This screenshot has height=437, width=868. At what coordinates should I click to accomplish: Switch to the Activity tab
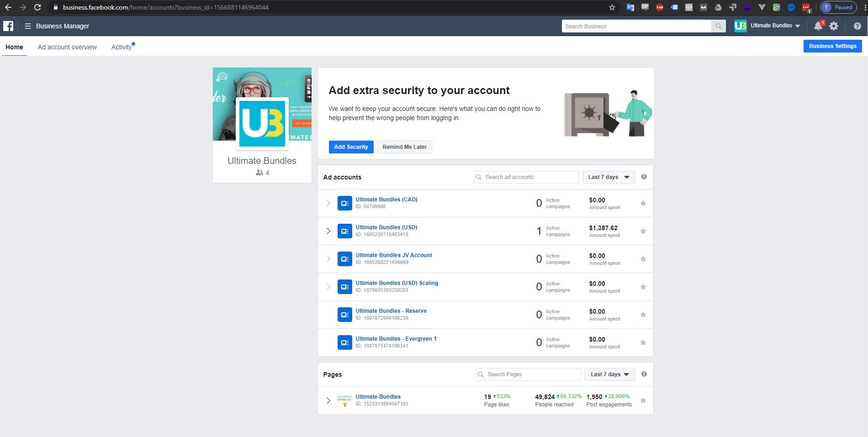(122, 47)
